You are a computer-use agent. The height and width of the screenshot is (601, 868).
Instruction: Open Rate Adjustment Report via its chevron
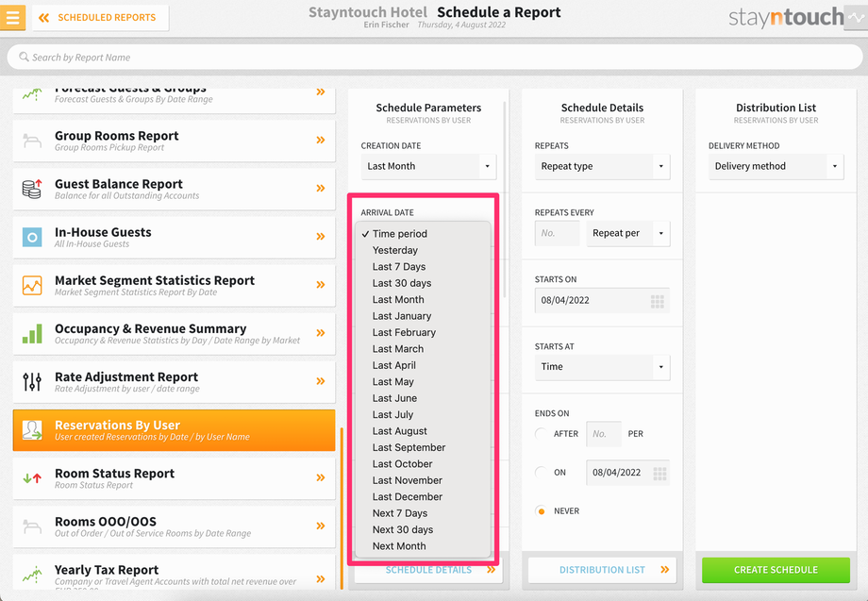click(x=321, y=381)
